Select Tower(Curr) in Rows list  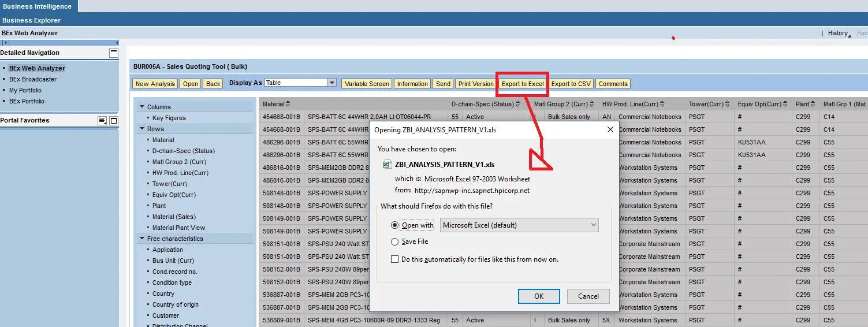pyautogui.click(x=170, y=184)
